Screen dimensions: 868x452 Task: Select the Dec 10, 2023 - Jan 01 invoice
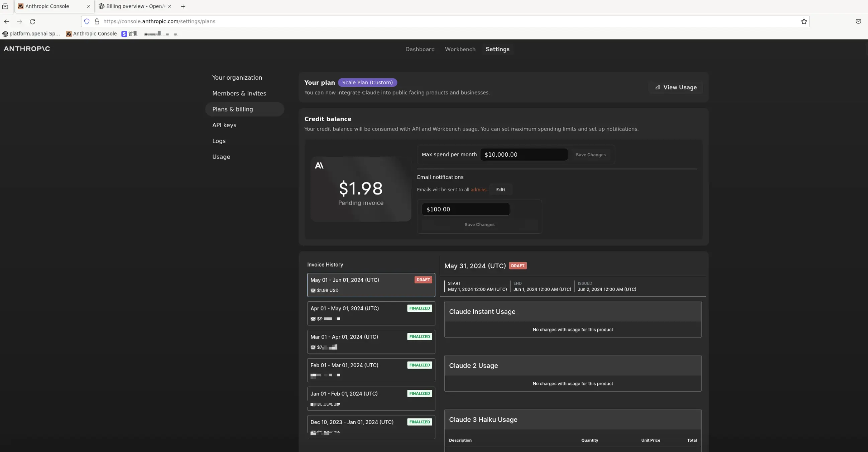tap(371, 427)
